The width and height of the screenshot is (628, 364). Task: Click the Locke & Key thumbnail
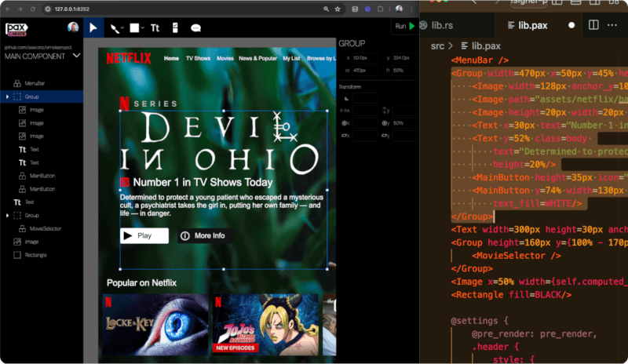pyautogui.click(x=155, y=324)
